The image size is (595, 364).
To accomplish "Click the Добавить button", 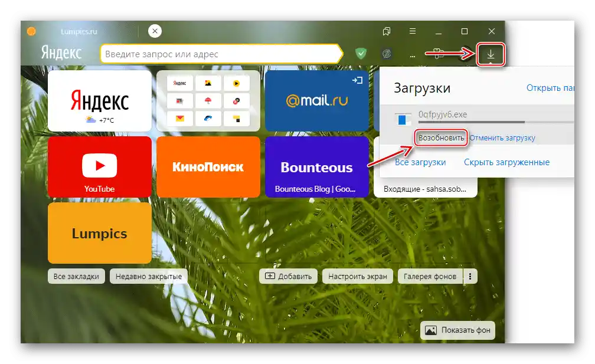I will 289,277.
